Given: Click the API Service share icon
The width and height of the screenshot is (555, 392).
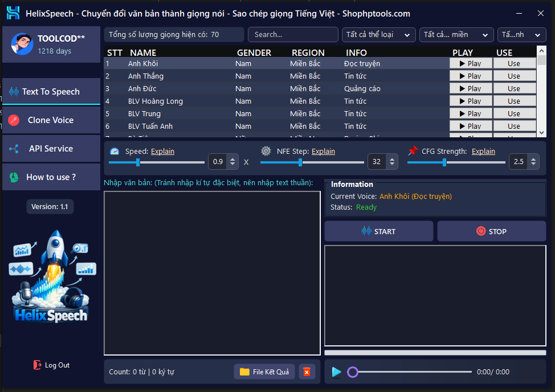Looking at the screenshot, I should tap(14, 149).
